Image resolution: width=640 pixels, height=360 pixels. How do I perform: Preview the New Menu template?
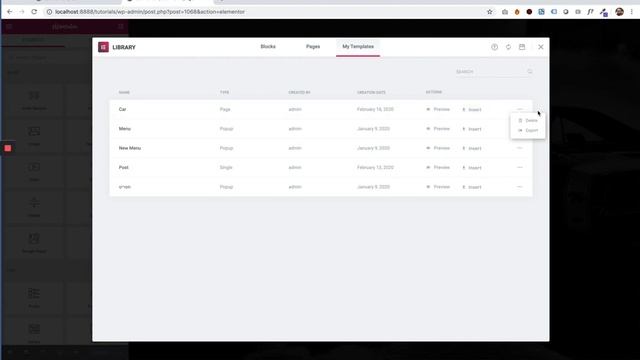click(438, 148)
